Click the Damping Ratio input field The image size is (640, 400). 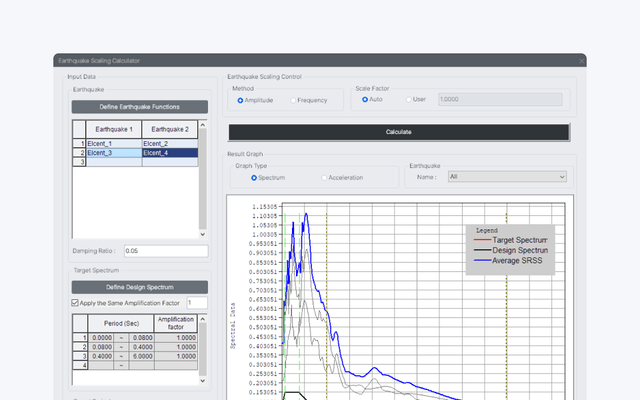(x=166, y=251)
